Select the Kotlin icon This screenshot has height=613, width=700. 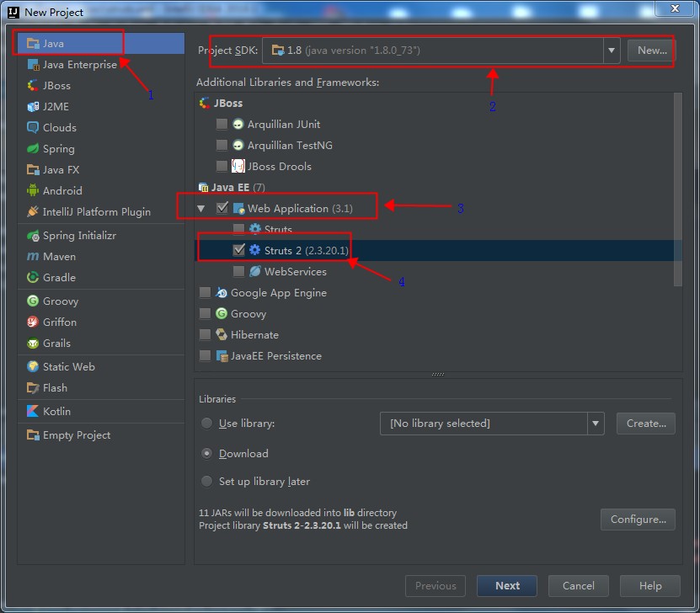(33, 411)
